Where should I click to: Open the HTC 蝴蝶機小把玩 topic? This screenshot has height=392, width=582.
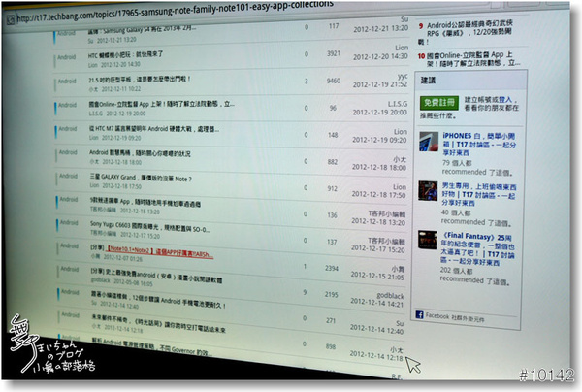click(x=125, y=55)
